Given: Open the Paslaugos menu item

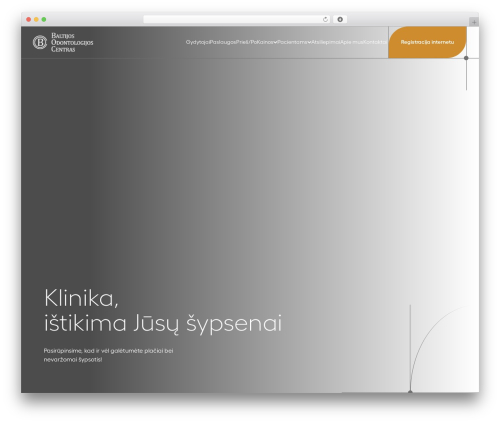Looking at the screenshot, I should coord(223,42).
